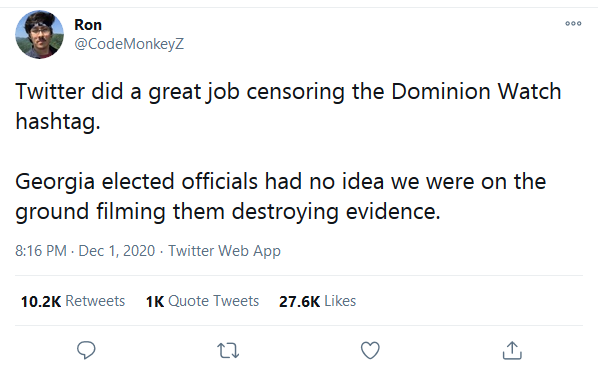The image size is (598, 374).
Task: Click the reply speech bubble icon
Action: 86,350
